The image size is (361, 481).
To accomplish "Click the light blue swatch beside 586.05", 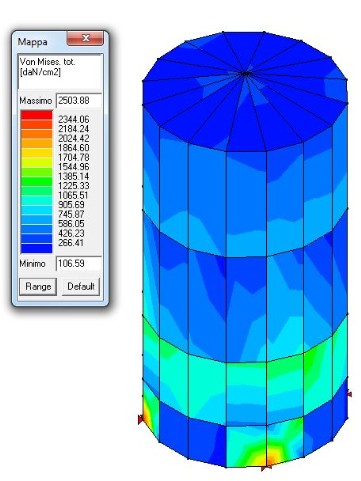I will (36, 220).
